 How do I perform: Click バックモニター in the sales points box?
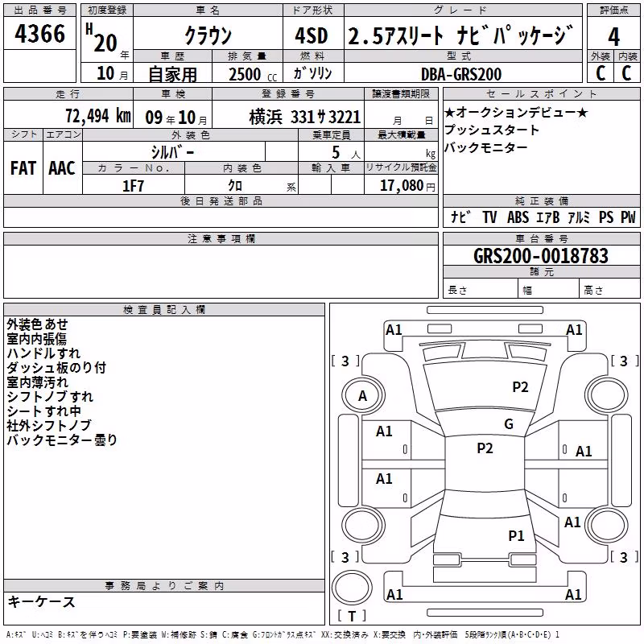(486, 147)
